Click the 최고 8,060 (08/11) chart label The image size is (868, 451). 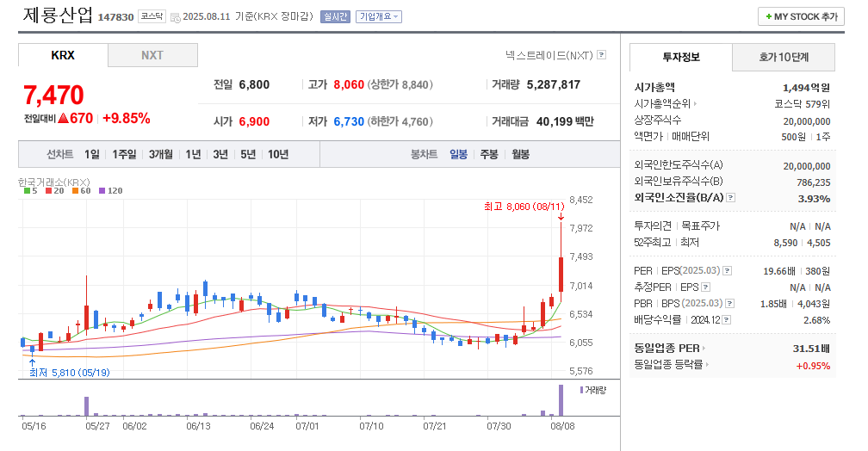coord(524,207)
